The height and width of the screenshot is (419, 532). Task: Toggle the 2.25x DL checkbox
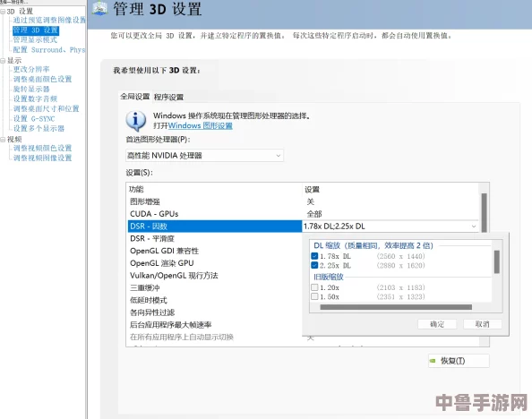(x=314, y=265)
